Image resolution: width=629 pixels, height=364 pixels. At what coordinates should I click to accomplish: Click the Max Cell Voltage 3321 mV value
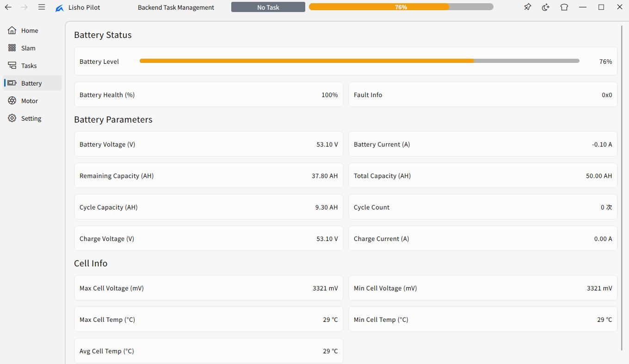click(x=325, y=288)
